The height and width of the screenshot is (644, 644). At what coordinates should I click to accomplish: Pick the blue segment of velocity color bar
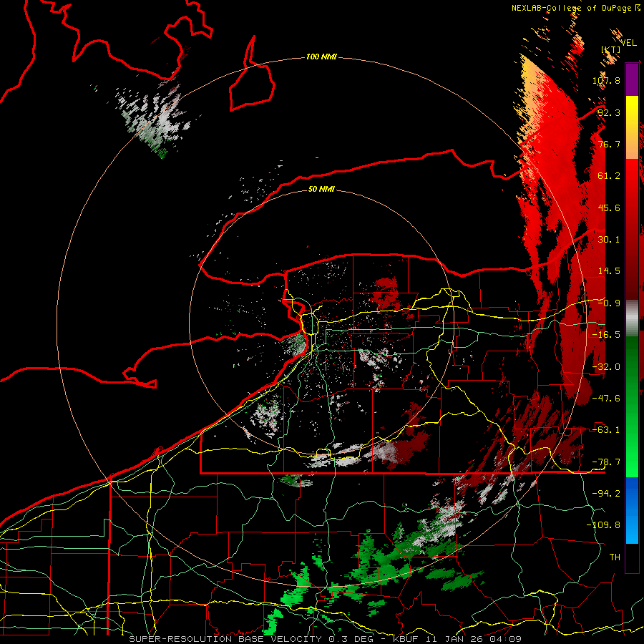[632, 510]
